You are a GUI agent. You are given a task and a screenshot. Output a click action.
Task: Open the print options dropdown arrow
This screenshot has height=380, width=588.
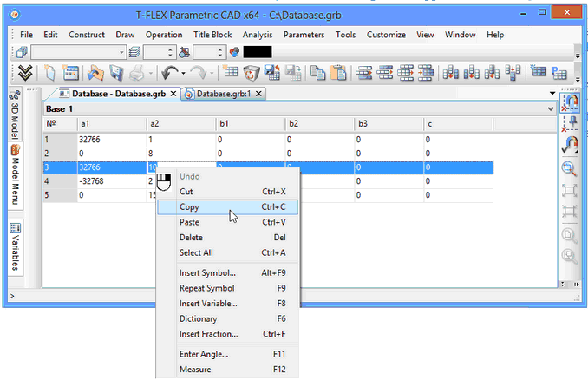point(150,73)
